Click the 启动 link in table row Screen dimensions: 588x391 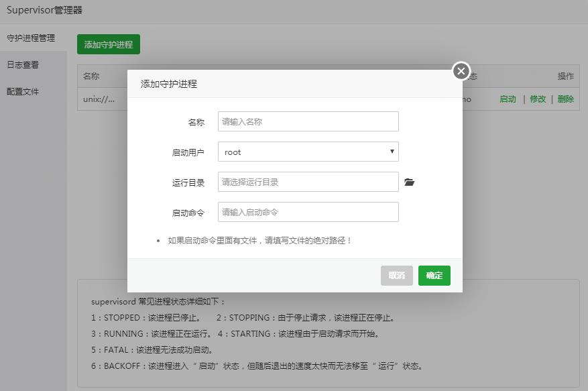pos(508,99)
